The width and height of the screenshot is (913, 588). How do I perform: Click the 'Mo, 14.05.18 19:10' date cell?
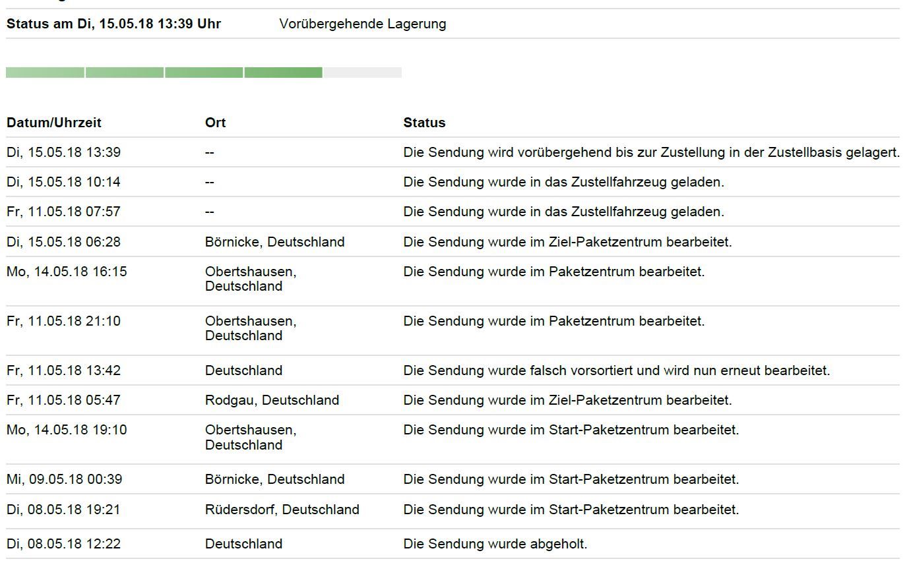(x=67, y=430)
